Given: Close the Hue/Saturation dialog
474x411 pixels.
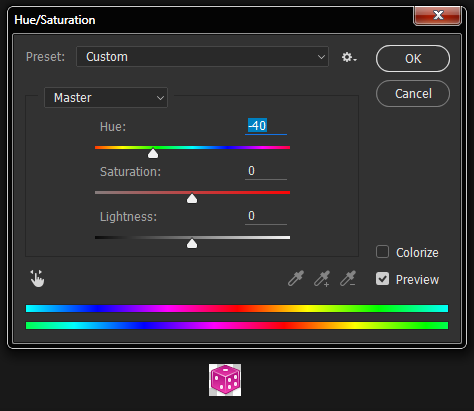Looking at the screenshot, I should click(438, 15).
